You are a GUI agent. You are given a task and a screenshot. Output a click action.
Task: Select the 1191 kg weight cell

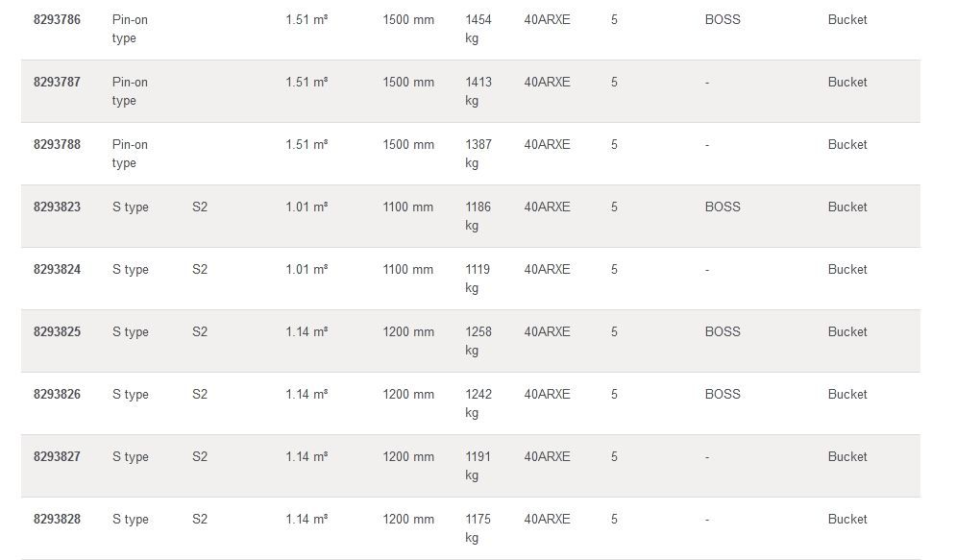coord(478,466)
